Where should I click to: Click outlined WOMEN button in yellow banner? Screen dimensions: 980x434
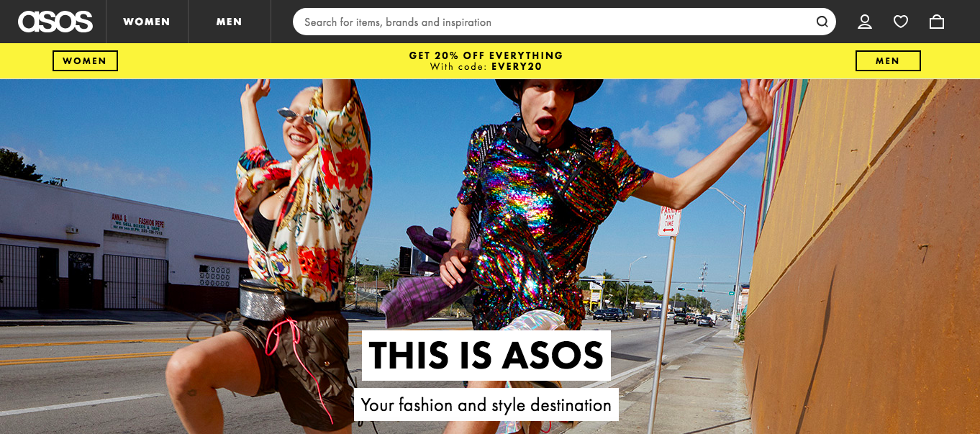[85, 61]
